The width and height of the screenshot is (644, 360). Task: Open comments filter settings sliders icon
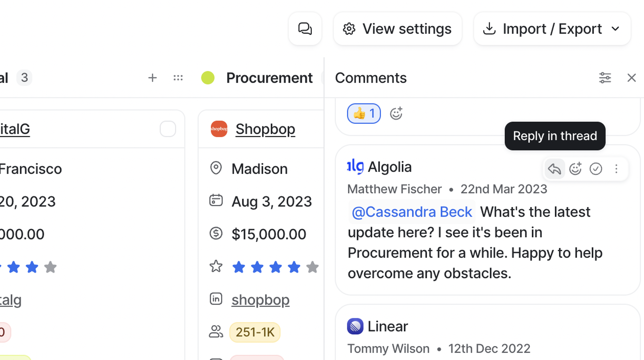605,78
